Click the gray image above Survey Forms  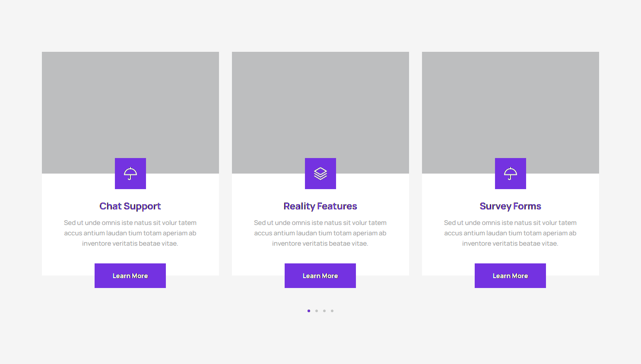pos(511,104)
